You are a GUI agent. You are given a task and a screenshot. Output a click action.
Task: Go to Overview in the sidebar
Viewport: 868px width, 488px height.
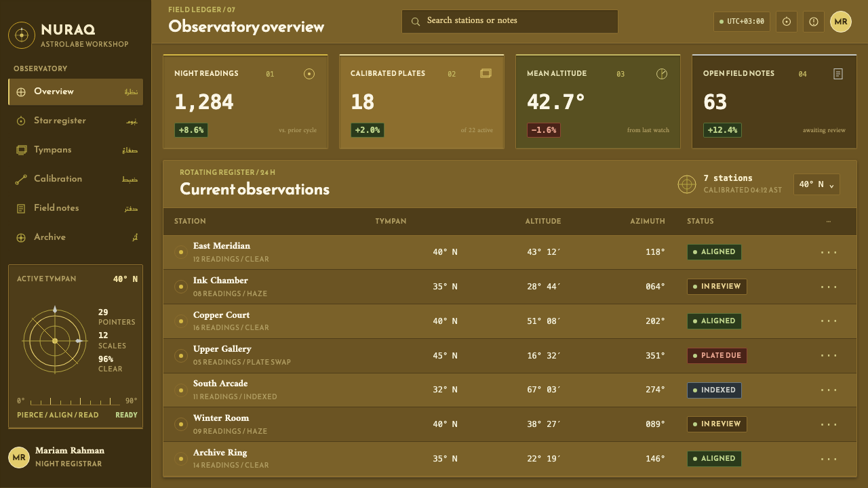tap(75, 91)
